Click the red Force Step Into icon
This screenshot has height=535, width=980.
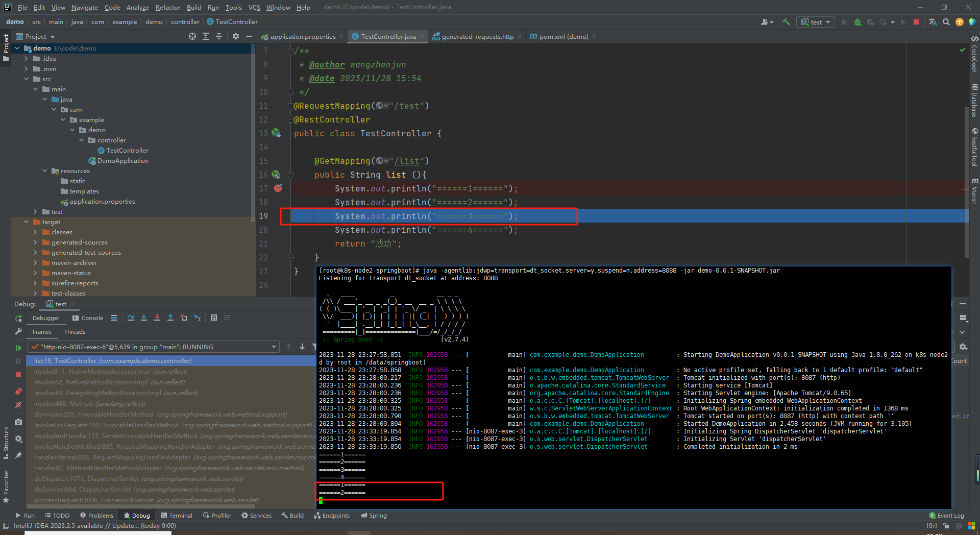pos(157,318)
